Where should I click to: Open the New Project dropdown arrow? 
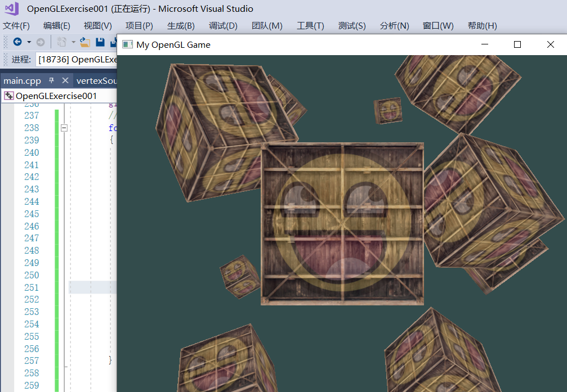[73, 42]
